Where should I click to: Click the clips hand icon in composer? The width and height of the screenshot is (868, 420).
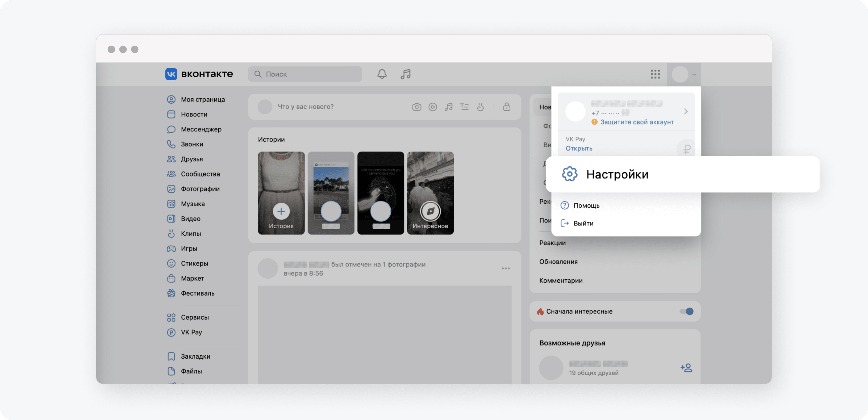tap(481, 107)
